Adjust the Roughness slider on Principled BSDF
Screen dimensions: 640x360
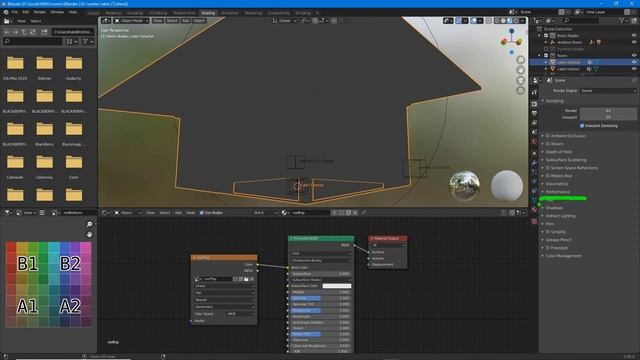click(320, 310)
